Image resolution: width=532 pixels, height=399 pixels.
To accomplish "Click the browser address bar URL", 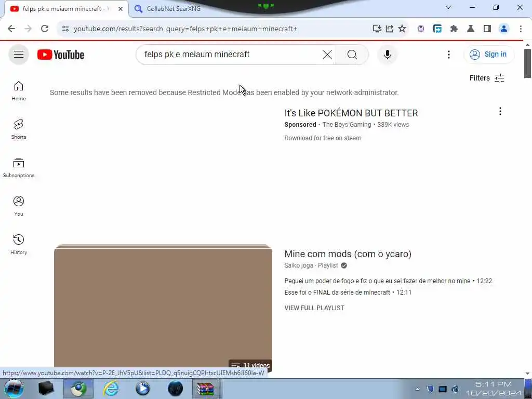I will 185,29.
